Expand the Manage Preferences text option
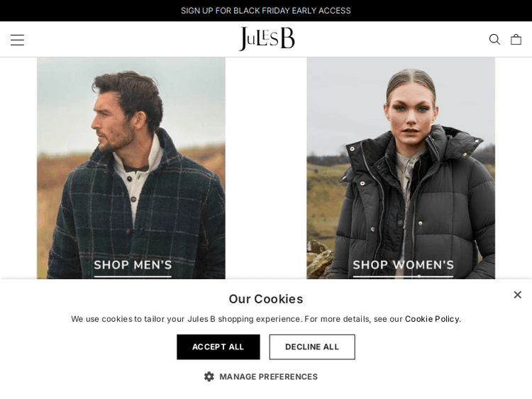 point(268,376)
